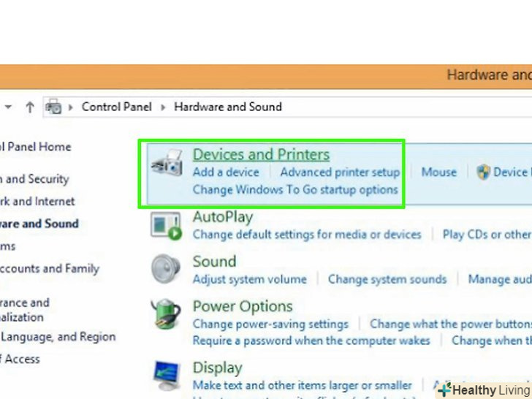532x399 pixels.
Task: Click Change default settings for media or devices
Action: click(x=307, y=235)
